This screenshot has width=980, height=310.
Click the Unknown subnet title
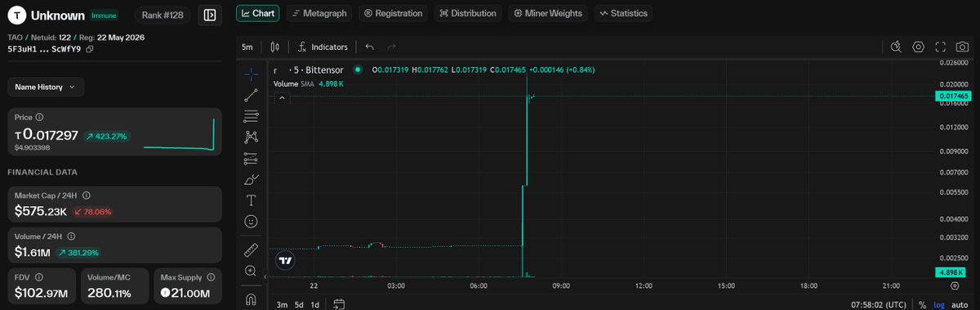[x=57, y=15]
